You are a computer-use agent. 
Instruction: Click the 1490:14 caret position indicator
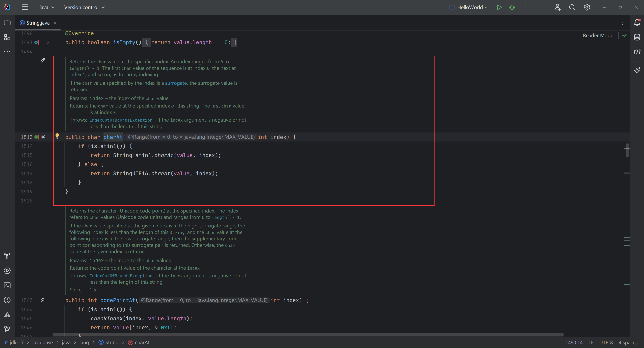click(574, 342)
